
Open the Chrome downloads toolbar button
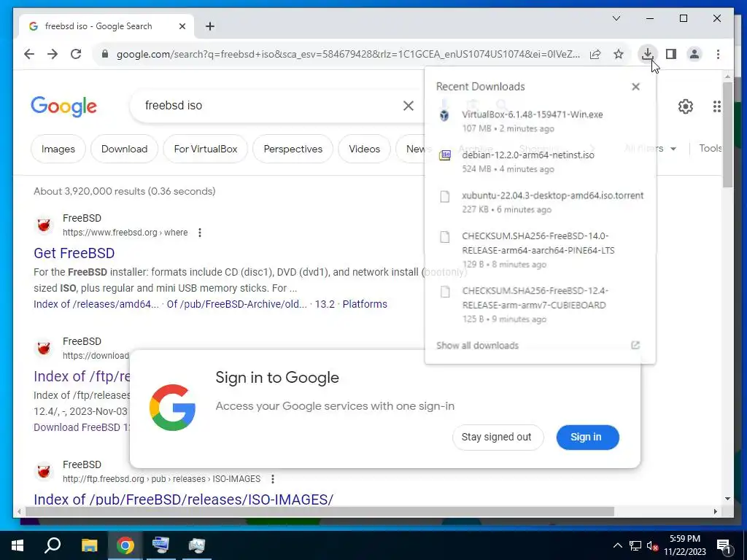648,54
